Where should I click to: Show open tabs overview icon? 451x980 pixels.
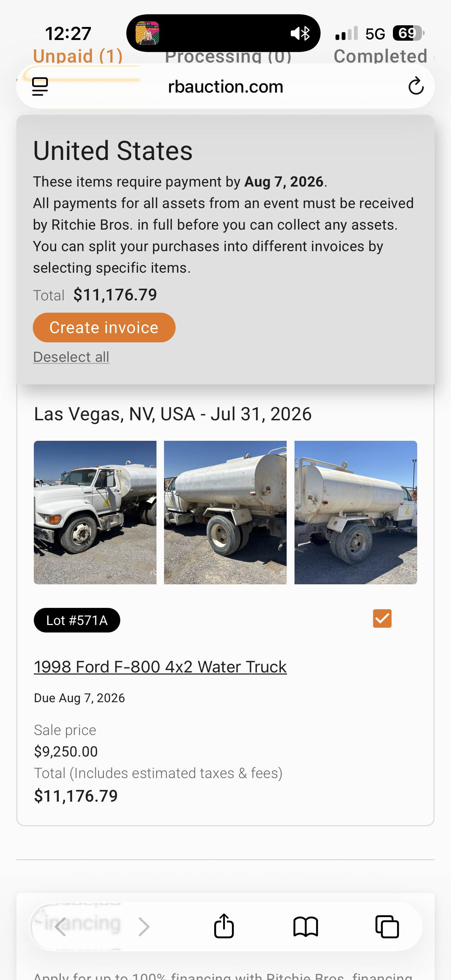[387, 926]
